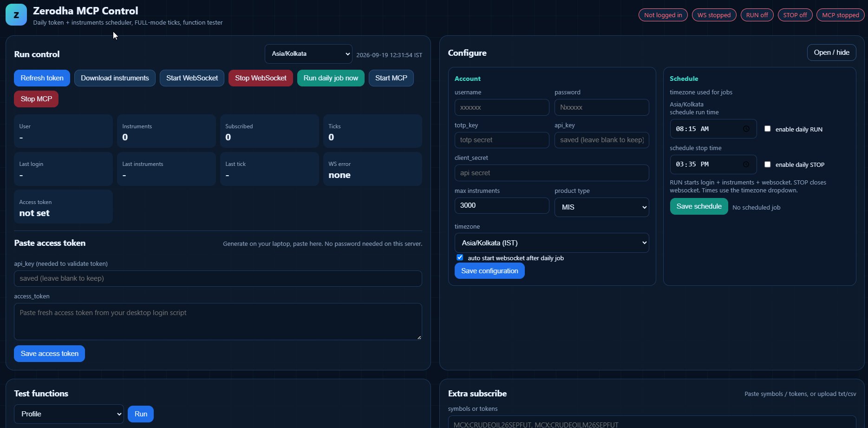Save schedule
Screen dimensions: 868x428
[699, 206]
